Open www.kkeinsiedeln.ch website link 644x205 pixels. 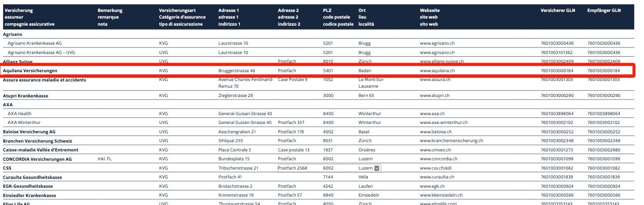click(x=441, y=195)
